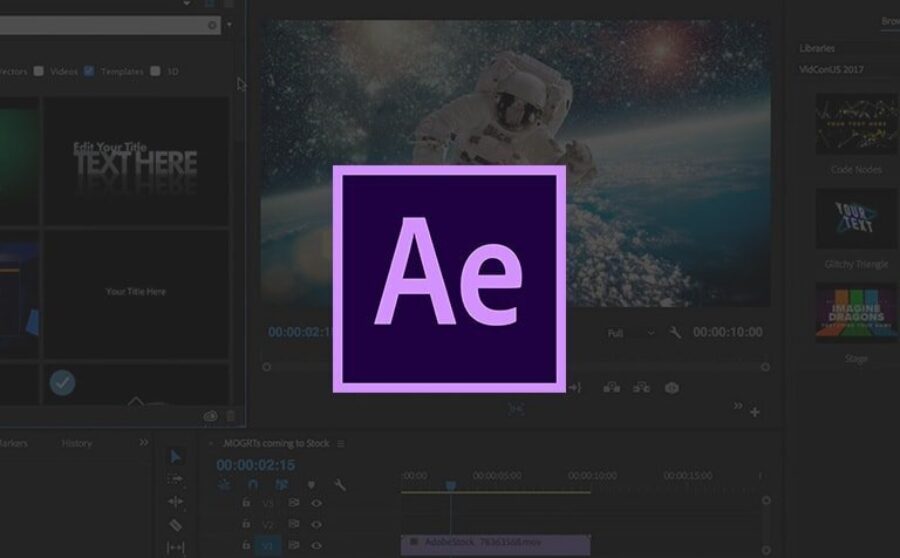This screenshot has width=900, height=558.
Task: Select the Razor tool
Action: point(175,525)
